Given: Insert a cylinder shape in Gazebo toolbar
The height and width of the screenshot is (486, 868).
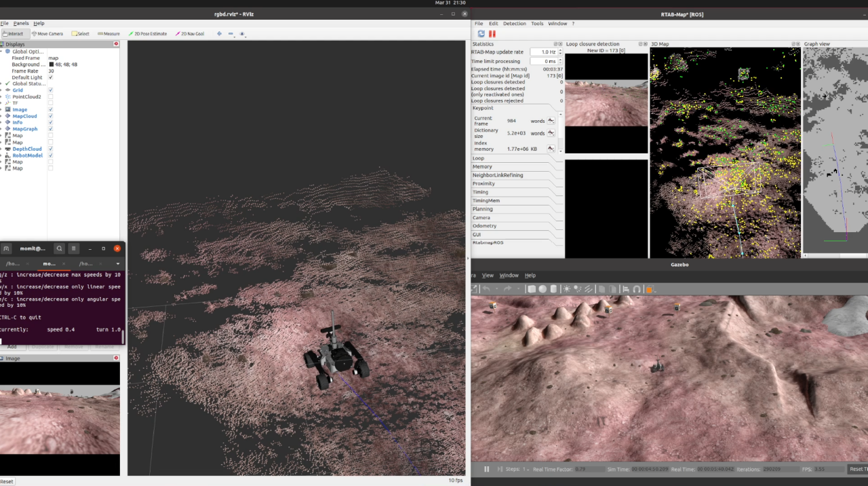Looking at the screenshot, I should tap(553, 289).
